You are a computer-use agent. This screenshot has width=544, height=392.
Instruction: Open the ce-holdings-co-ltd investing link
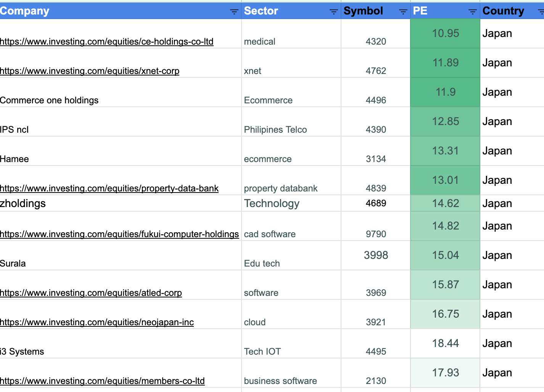107,42
